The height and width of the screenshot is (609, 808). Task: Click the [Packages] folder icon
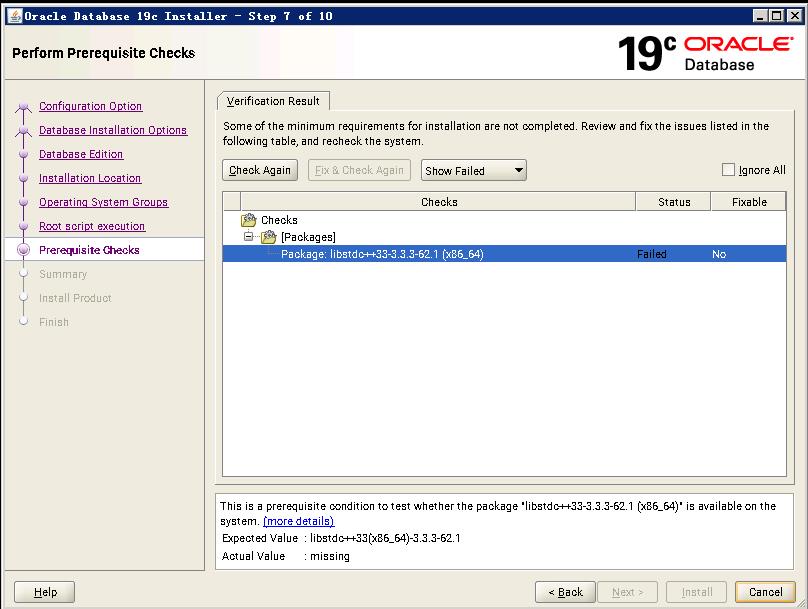268,237
